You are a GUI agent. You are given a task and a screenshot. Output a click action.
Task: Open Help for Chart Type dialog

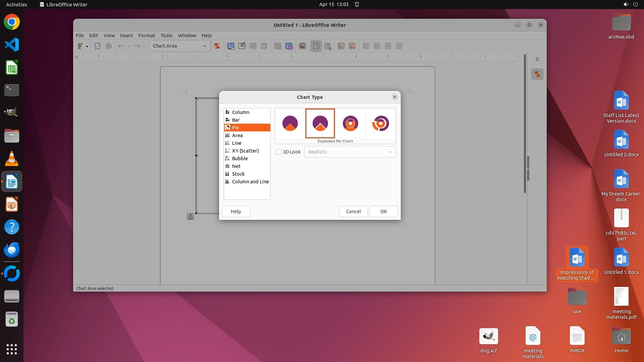point(236,212)
